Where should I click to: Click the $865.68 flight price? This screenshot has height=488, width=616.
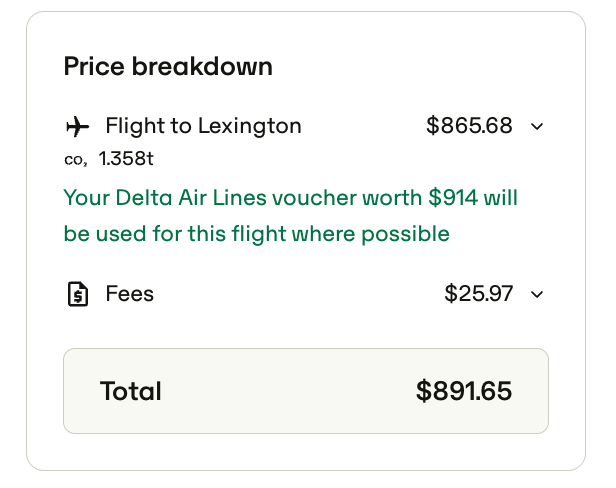coord(469,126)
